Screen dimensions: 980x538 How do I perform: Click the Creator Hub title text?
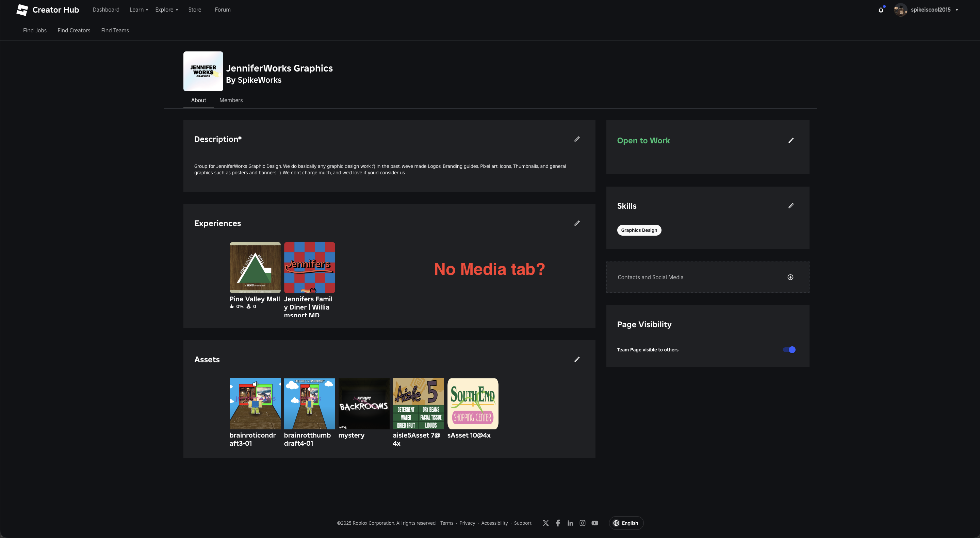coord(55,10)
